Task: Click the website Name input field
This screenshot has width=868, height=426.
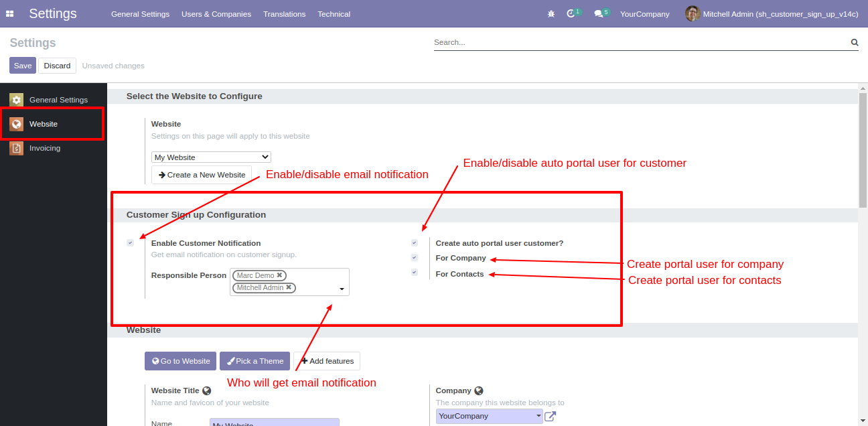Action: (275, 423)
